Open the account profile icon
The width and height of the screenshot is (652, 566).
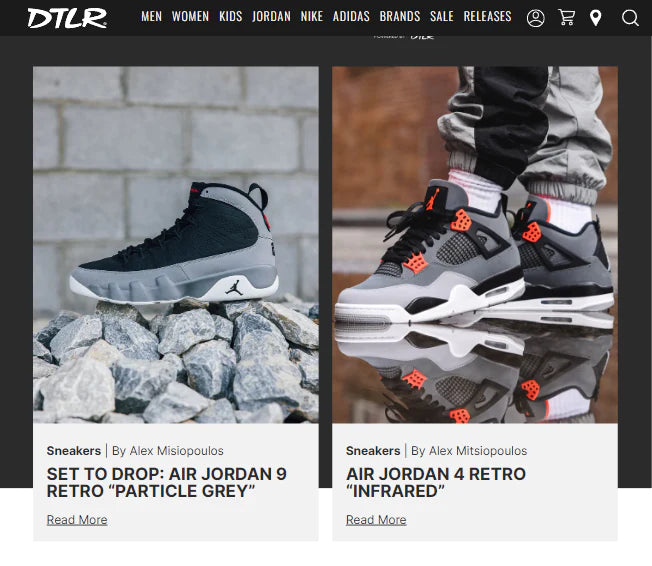coord(535,18)
